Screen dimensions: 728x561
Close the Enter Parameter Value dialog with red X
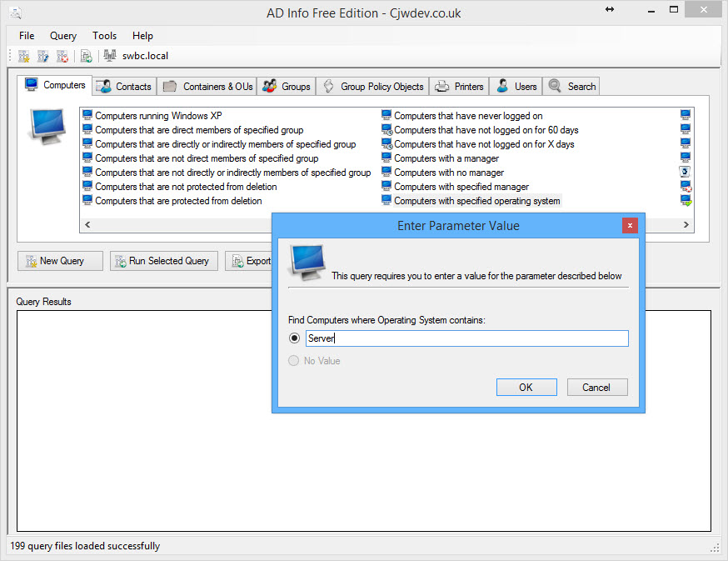coord(630,225)
